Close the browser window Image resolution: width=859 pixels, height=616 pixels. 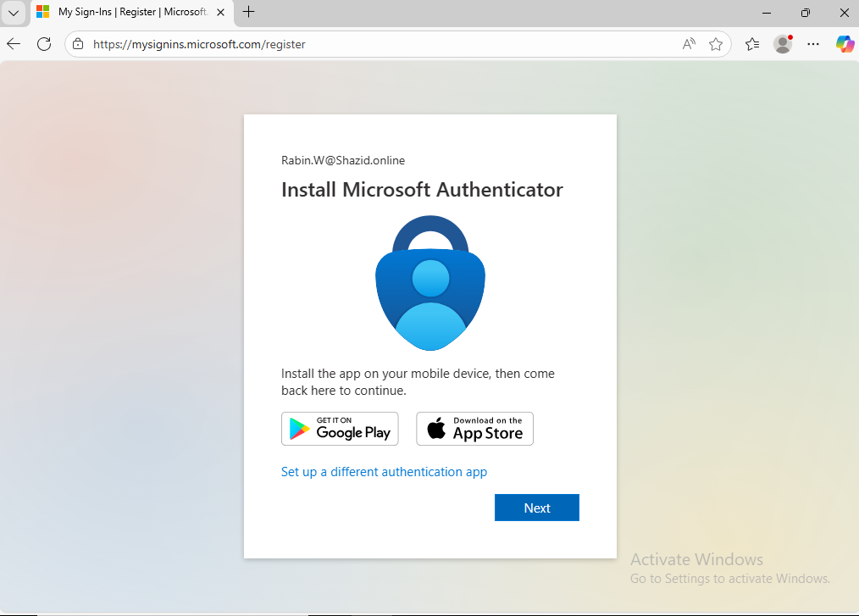[x=845, y=13]
